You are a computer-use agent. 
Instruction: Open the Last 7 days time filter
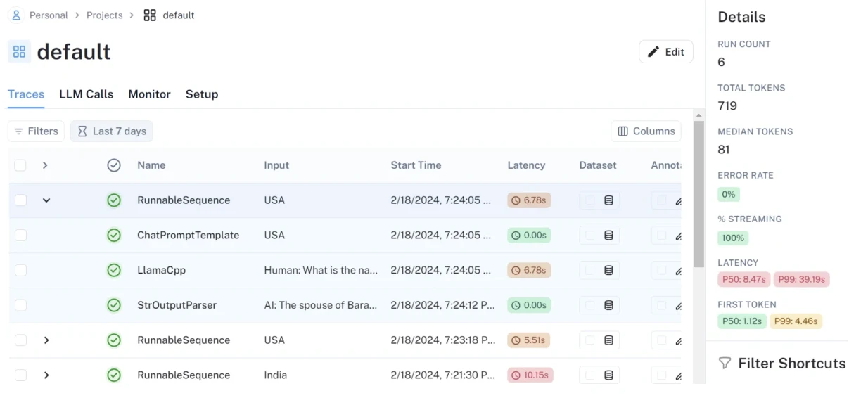click(111, 131)
